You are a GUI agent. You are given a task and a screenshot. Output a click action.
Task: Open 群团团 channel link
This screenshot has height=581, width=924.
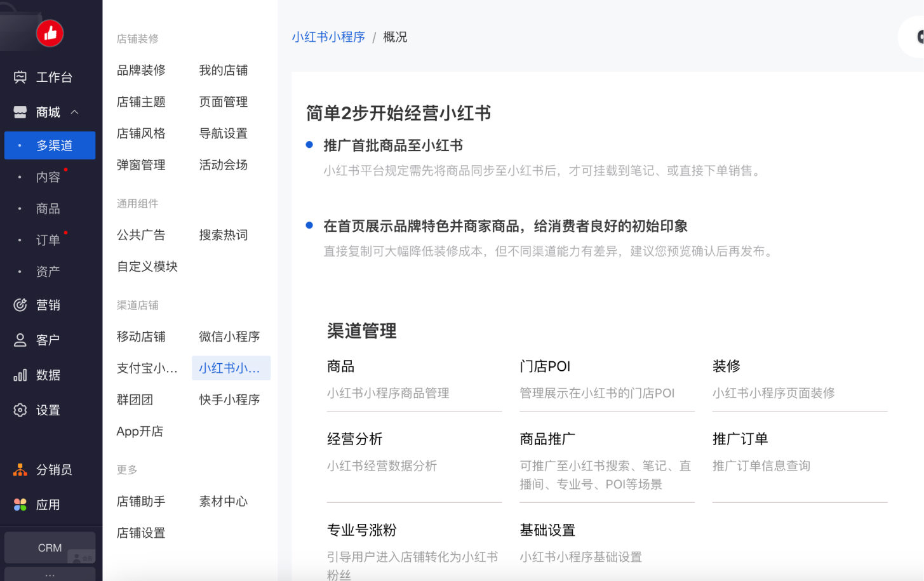tap(135, 400)
